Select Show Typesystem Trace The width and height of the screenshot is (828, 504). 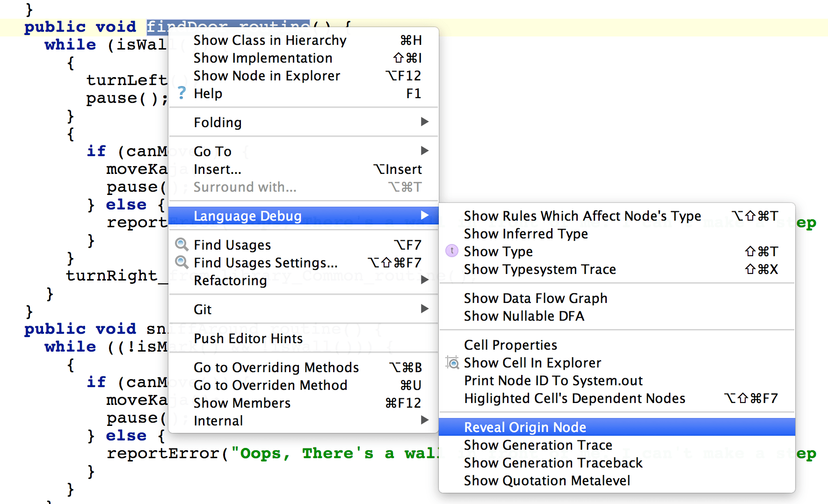coord(539,269)
